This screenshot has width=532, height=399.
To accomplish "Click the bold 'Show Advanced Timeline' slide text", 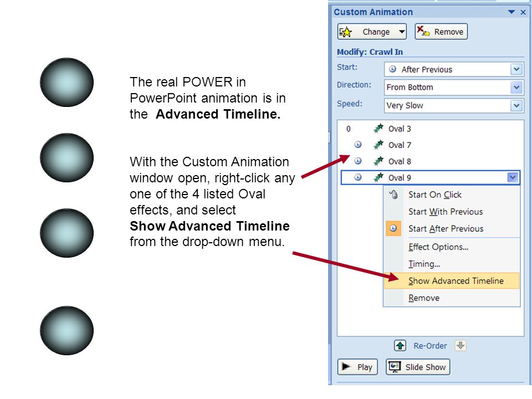I will [x=209, y=226].
